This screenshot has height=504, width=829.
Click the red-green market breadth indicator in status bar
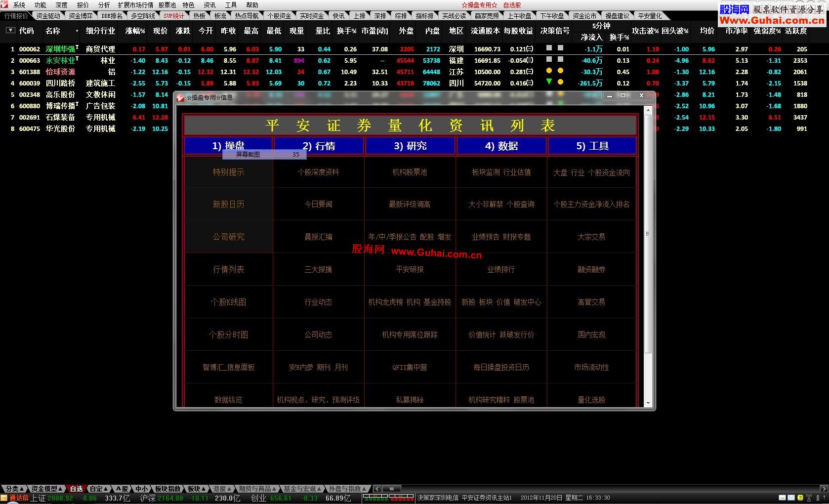tap(388, 498)
